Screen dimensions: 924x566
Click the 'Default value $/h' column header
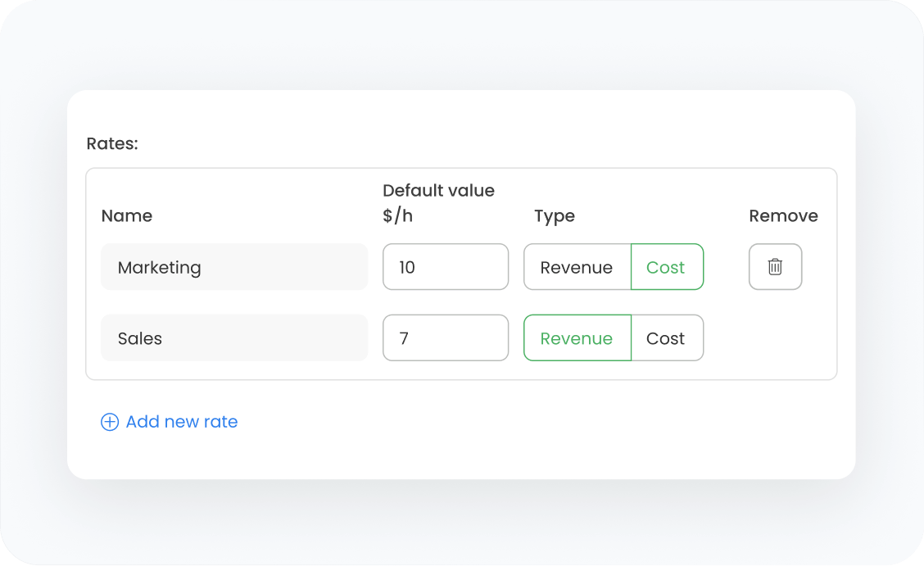point(438,203)
